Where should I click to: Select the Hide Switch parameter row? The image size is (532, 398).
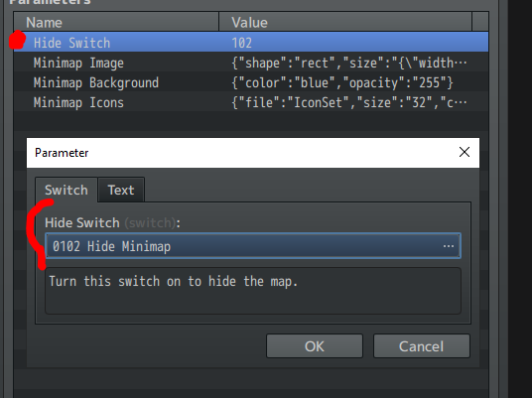tap(251, 43)
